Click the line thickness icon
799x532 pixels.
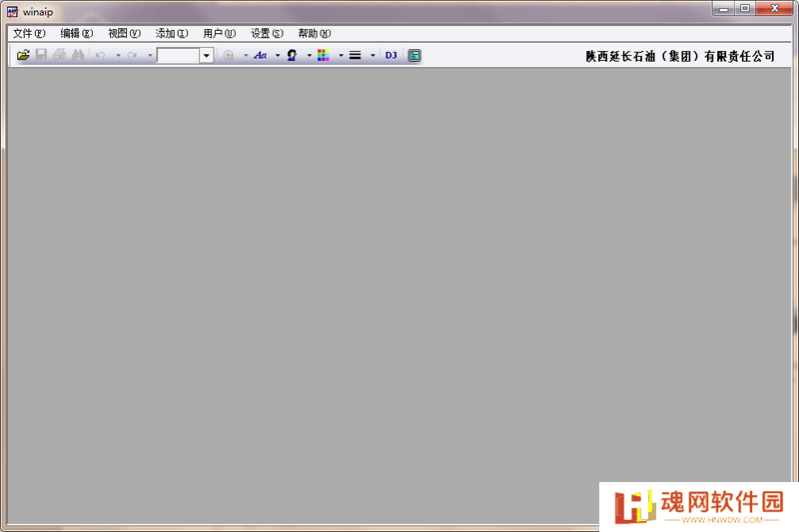click(x=356, y=55)
